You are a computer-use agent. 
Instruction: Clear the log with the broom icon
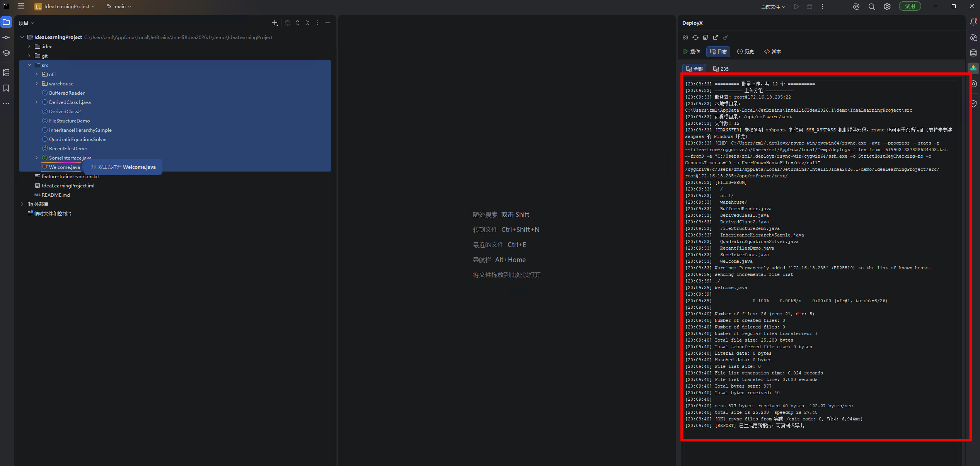(726, 37)
